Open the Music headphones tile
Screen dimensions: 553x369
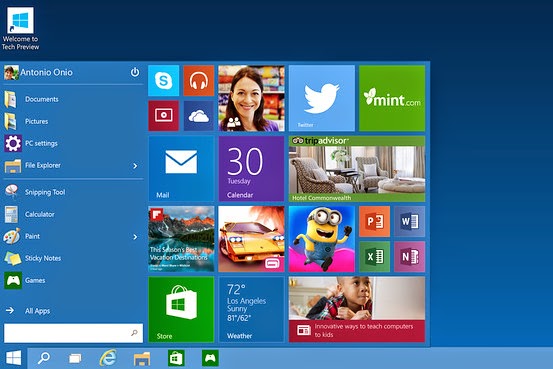point(199,80)
